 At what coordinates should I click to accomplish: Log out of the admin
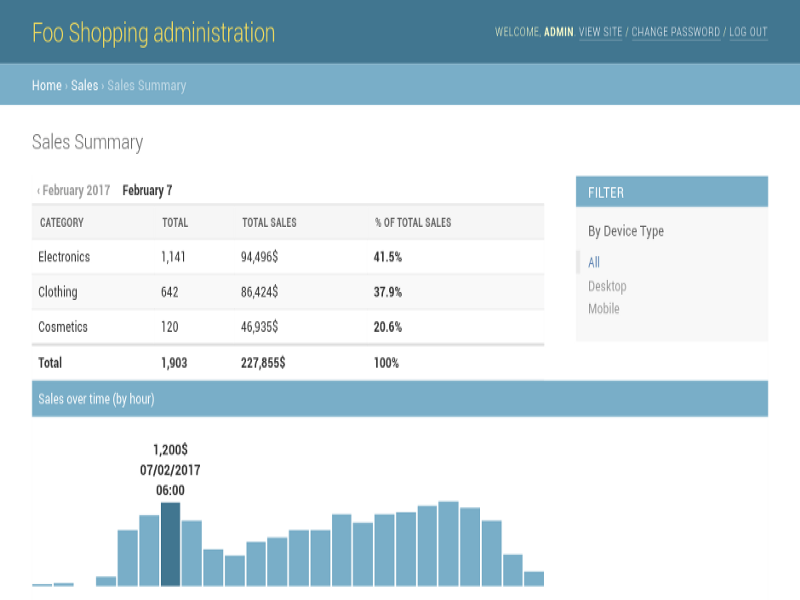tap(748, 32)
